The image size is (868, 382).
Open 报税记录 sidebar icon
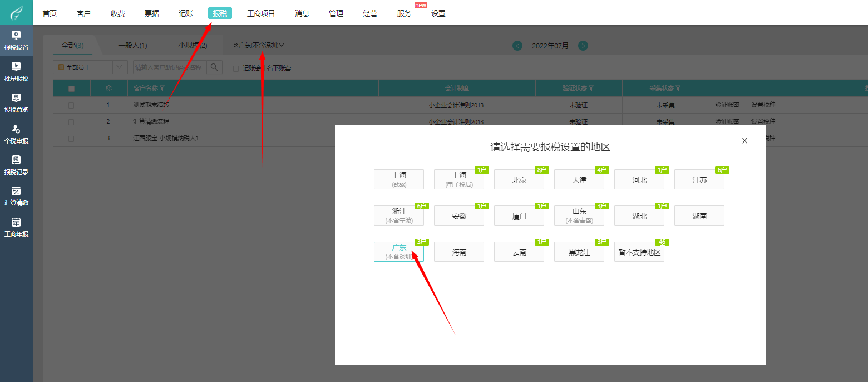[x=16, y=165]
